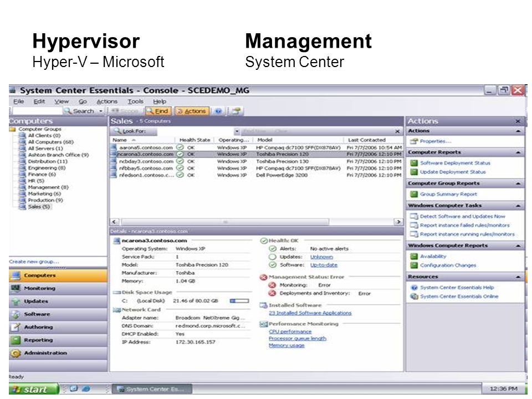The image size is (532, 399).
Task: Click the horizontal scrollbar left arrow
Action: (x=114, y=222)
